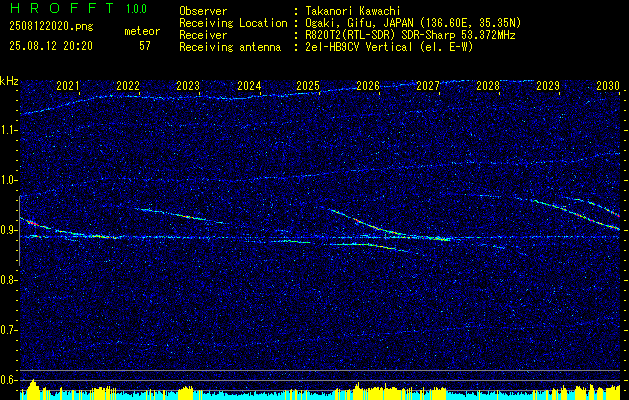Click the 2029 time axis marker
Screen dimensions: 629x400
pos(548,85)
